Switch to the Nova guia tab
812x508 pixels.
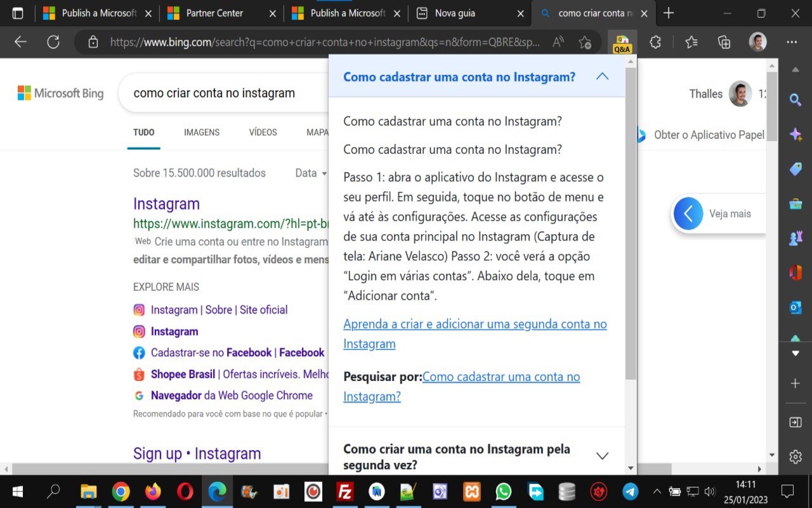(x=455, y=13)
